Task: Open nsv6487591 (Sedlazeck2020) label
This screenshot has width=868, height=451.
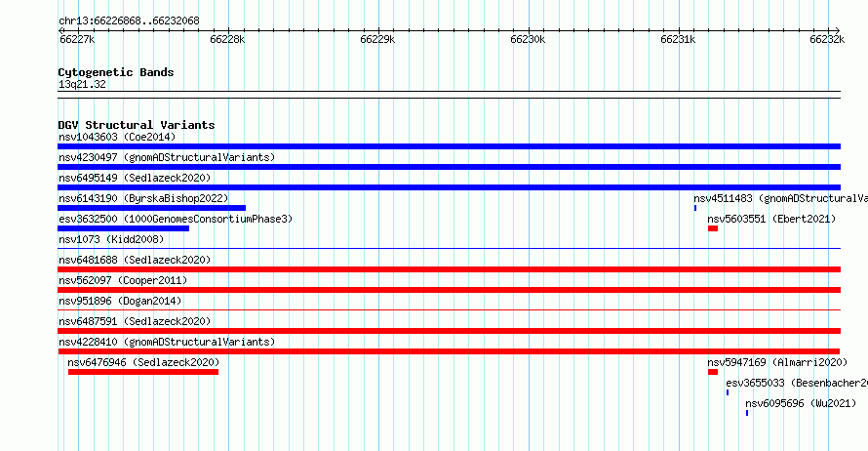Action: (135, 321)
